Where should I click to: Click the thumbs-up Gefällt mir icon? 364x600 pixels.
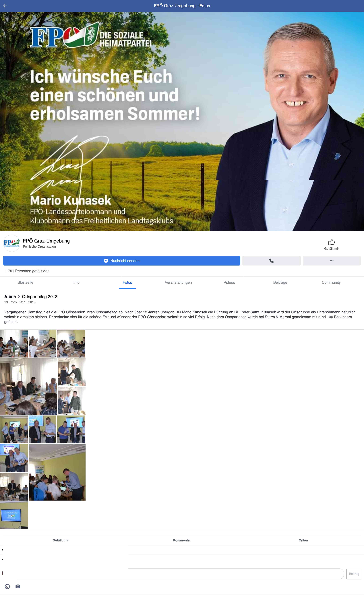point(331,242)
